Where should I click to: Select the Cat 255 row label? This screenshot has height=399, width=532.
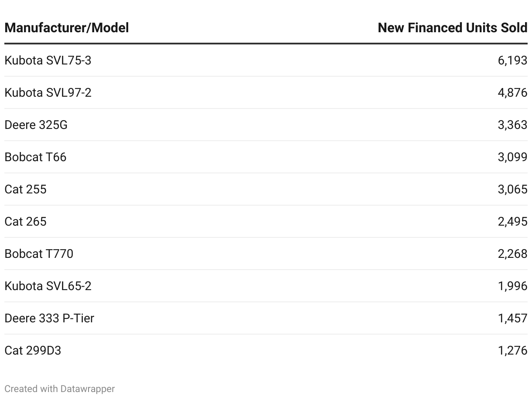pyautogui.click(x=25, y=189)
